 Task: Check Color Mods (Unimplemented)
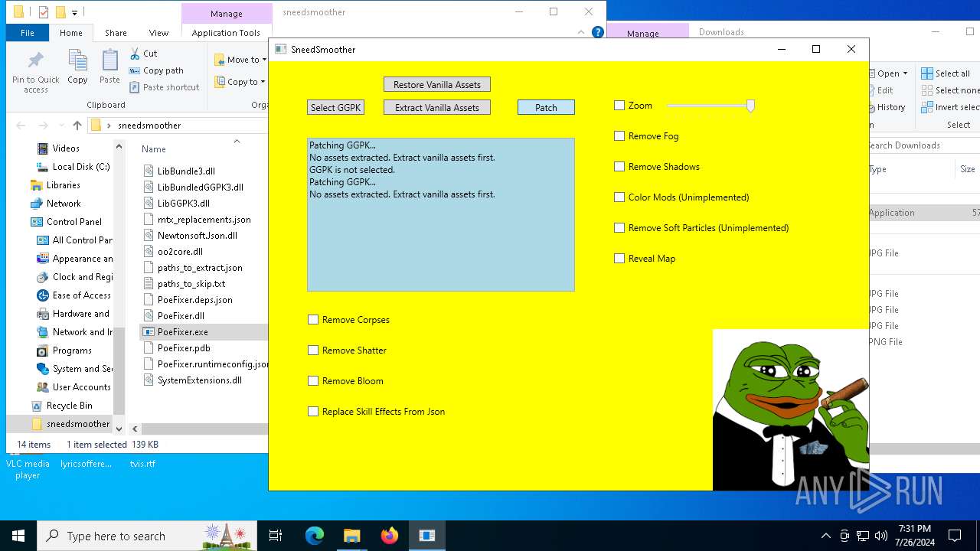click(x=619, y=197)
